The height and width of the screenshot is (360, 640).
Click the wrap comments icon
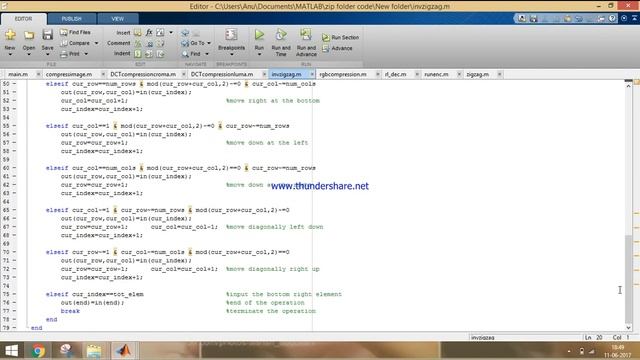(160, 43)
